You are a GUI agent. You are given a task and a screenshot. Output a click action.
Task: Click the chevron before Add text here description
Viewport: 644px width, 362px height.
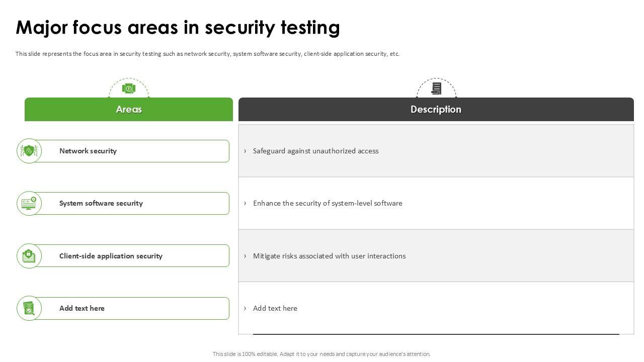pyautogui.click(x=245, y=308)
